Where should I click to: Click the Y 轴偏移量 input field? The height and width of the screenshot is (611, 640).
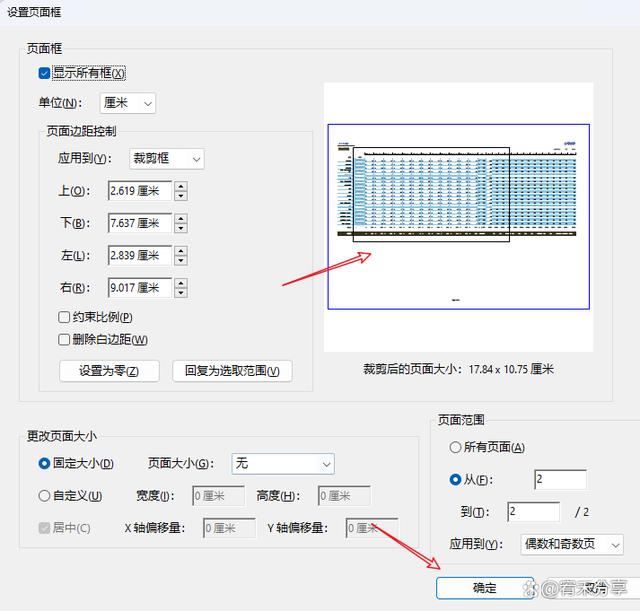372,528
